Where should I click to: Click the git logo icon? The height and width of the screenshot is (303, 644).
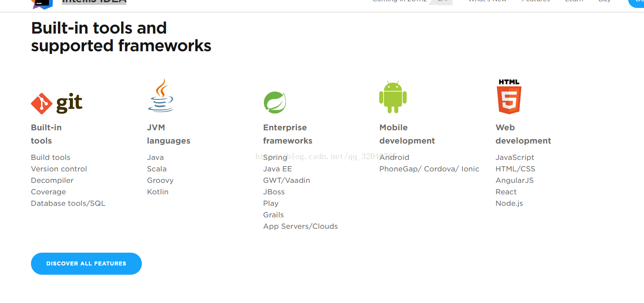(57, 103)
